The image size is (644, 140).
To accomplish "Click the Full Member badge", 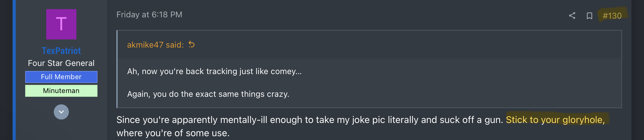I will click(61, 77).
